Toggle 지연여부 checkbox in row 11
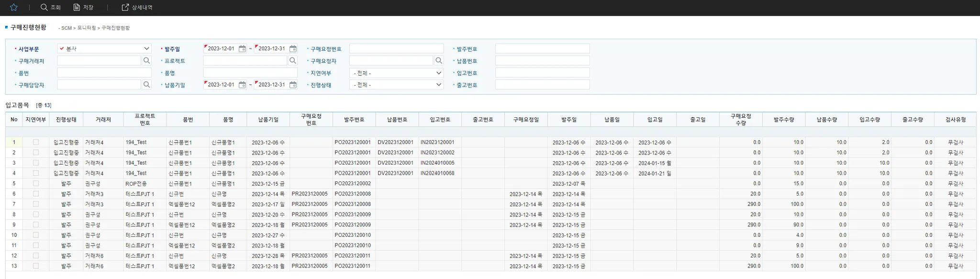Image resolution: width=980 pixels, height=279 pixels. pyautogui.click(x=36, y=245)
